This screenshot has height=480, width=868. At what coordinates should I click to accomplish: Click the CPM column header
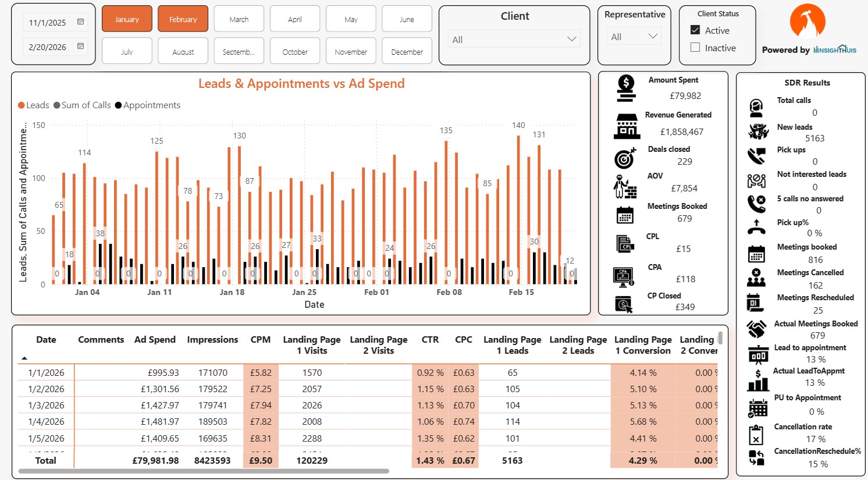(x=260, y=339)
